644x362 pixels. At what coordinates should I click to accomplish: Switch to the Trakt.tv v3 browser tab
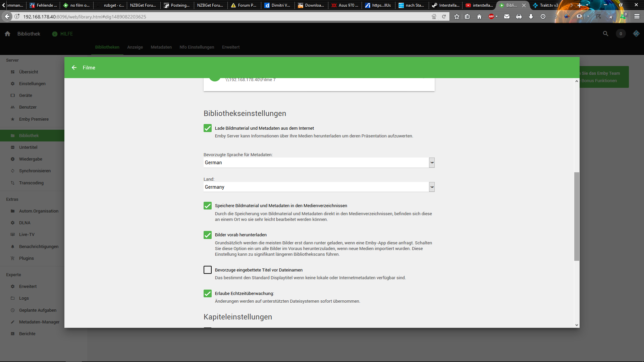546,5
